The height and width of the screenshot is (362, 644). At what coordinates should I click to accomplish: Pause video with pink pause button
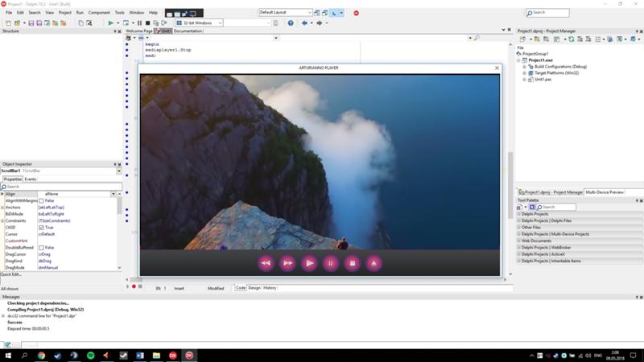point(331,263)
